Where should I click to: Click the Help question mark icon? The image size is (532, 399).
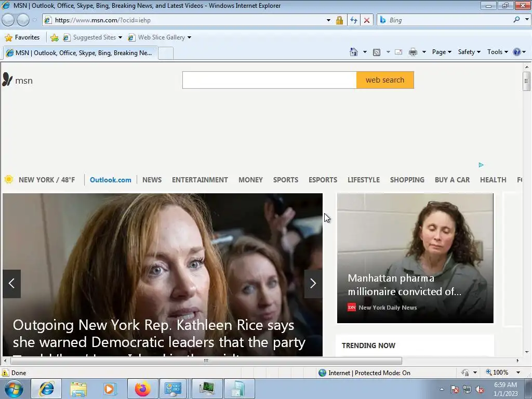(x=517, y=52)
